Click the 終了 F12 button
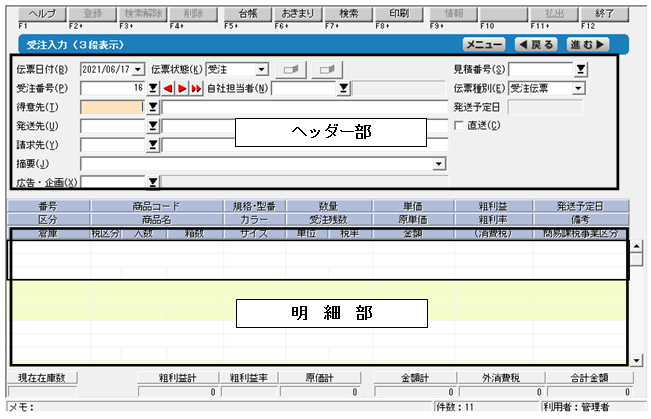 (604, 14)
